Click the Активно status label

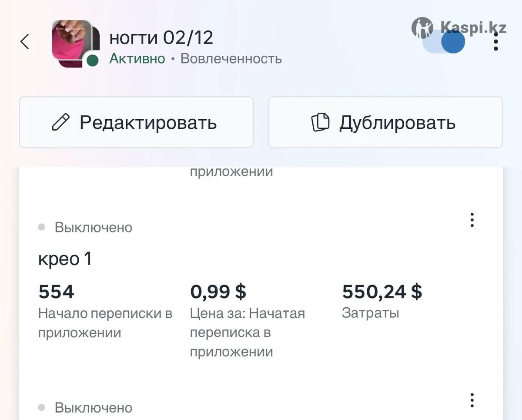tap(137, 58)
